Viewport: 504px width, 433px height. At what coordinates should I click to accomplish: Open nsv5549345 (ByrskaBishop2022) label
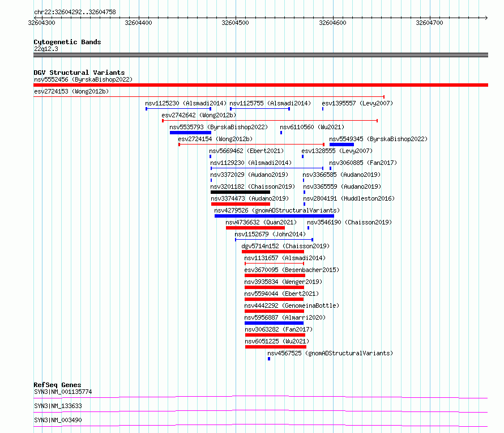tap(378, 139)
